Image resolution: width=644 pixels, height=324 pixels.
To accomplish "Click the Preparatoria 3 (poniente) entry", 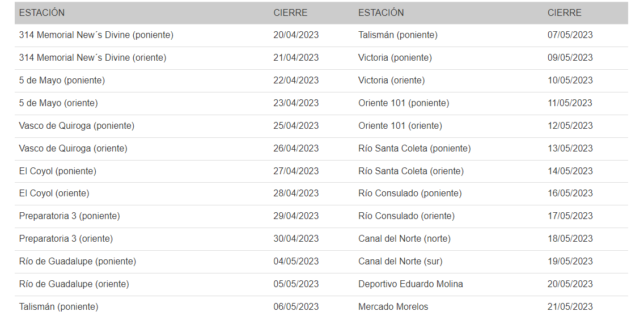I will tap(69, 216).
